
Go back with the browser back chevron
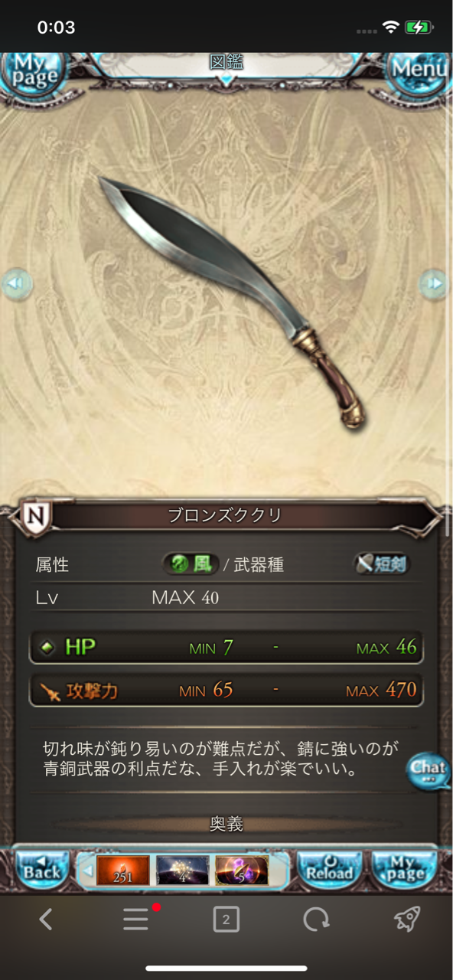pos(46,920)
